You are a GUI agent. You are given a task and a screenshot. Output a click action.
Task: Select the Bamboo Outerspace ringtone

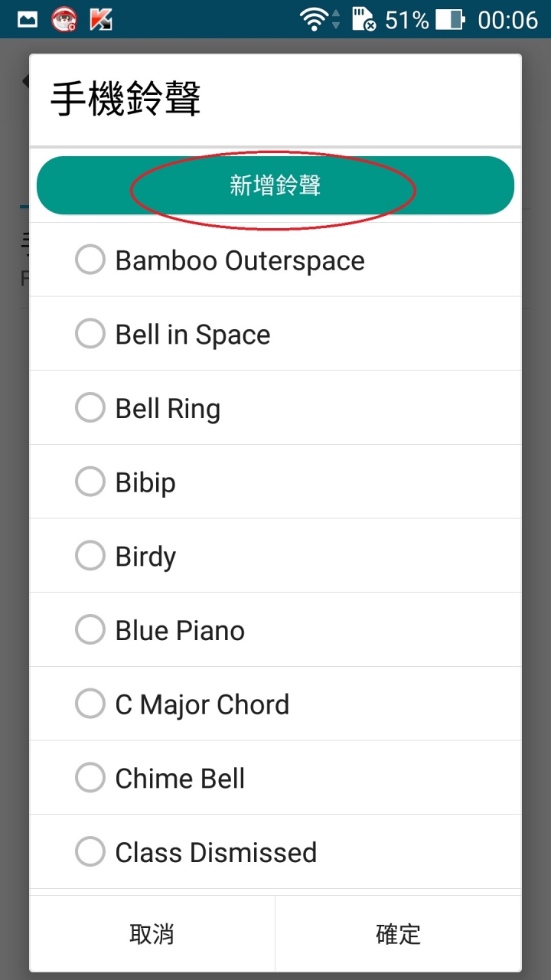(275, 260)
